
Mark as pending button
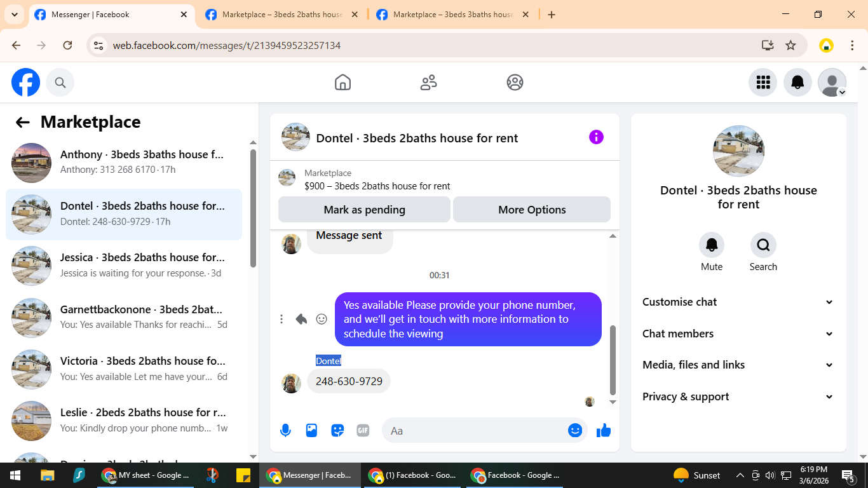(364, 210)
